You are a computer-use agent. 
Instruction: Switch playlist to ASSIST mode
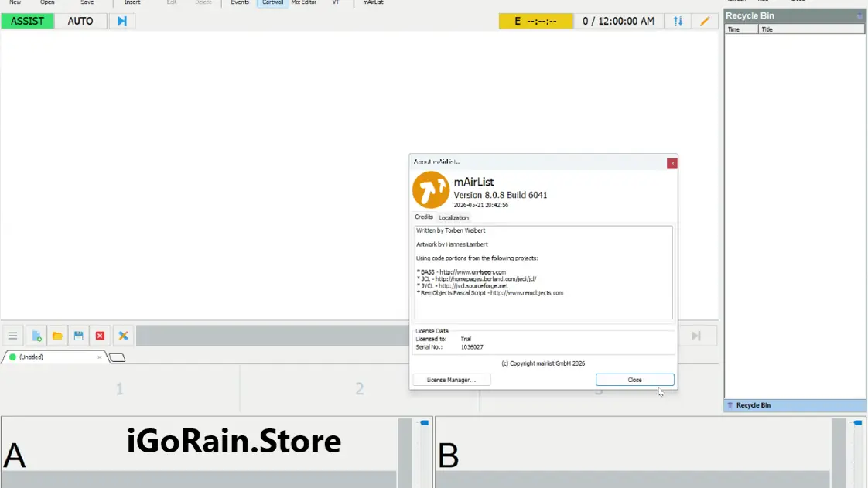[27, 21]
